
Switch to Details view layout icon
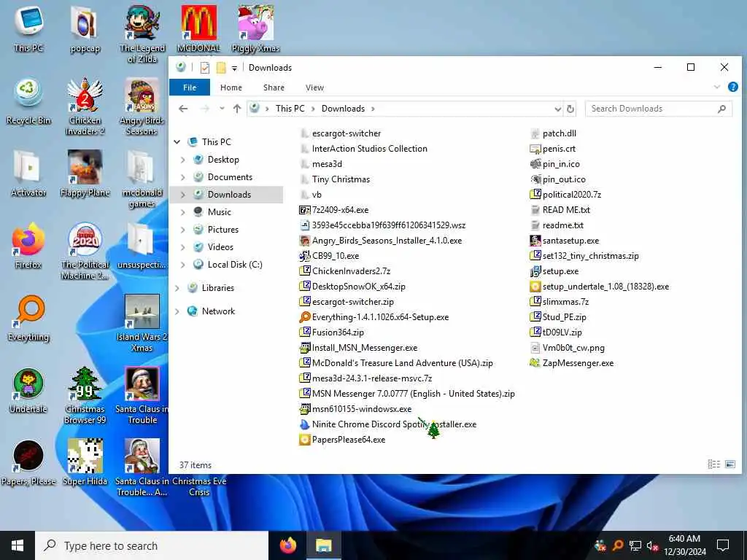713,464
